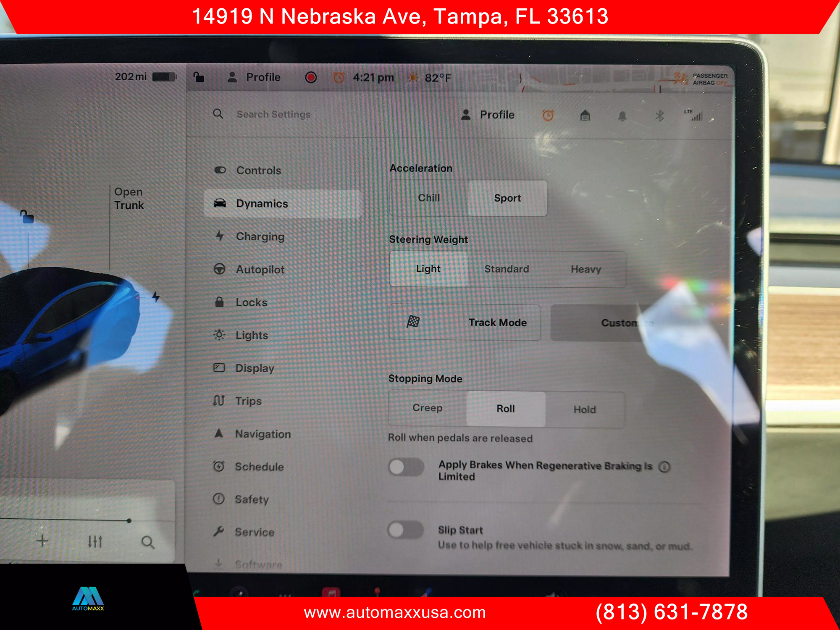The image size is (840, 630).
Task: Select Roll stopping mode
Action: tap(504, 409)
